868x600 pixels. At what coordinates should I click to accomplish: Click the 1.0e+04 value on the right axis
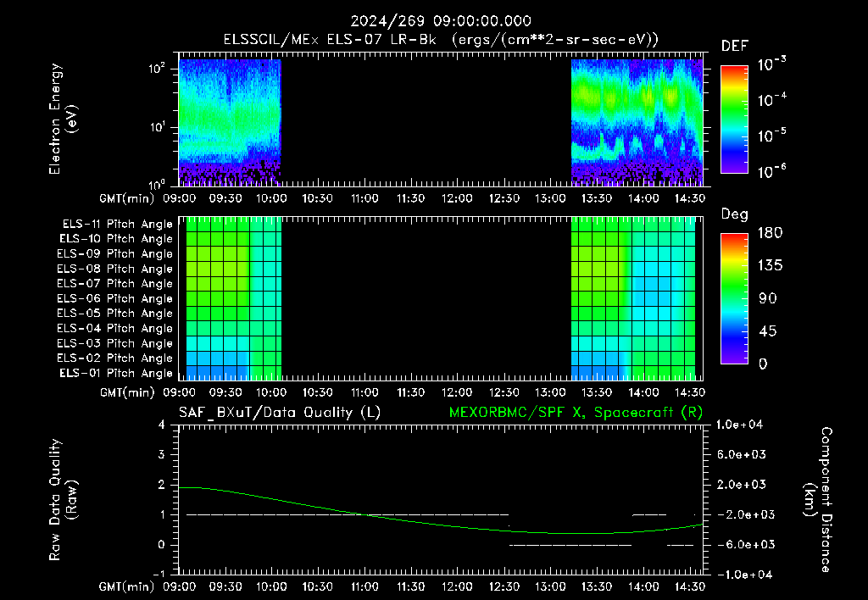[739, 425]
